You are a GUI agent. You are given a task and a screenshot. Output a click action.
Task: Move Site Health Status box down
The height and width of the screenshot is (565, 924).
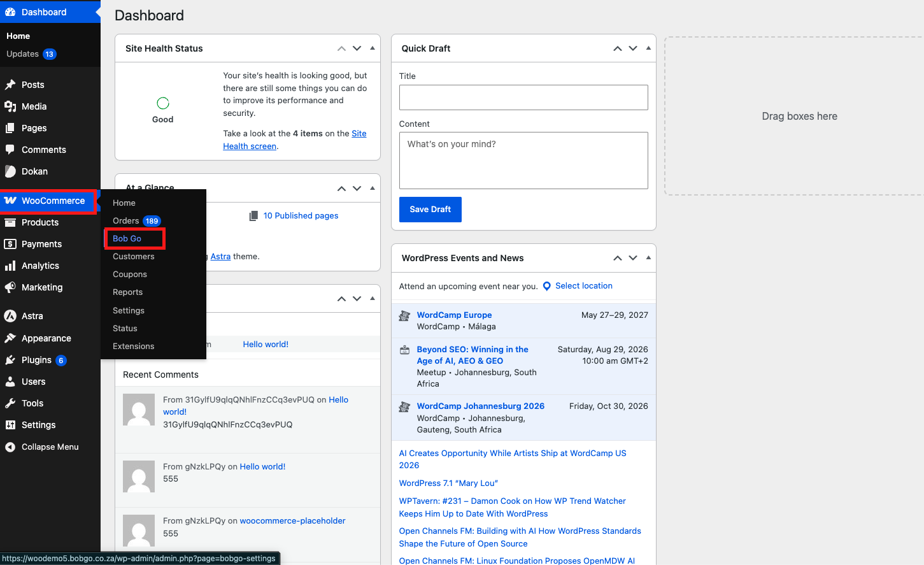pyautogui.click(x=357, y=48)
